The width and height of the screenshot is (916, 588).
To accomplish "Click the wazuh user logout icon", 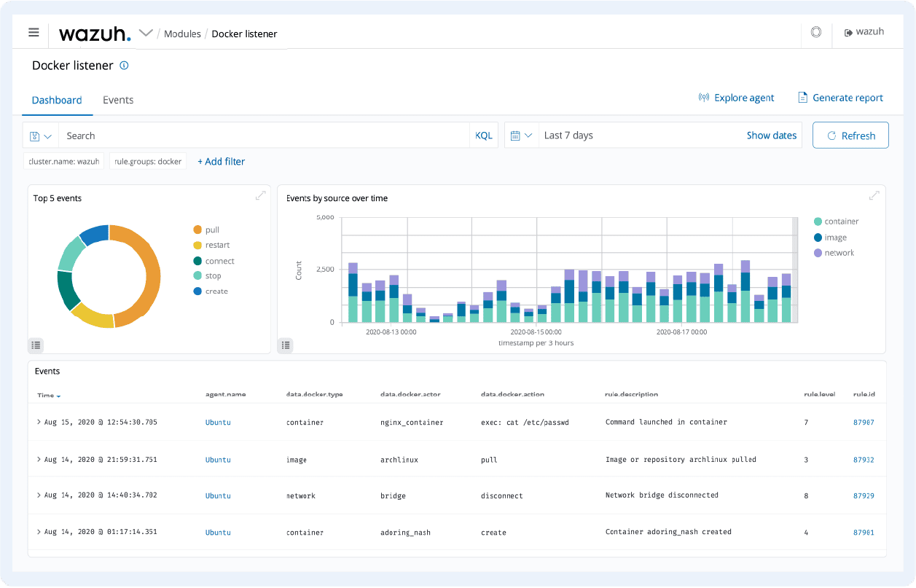I will click(848, 33).
